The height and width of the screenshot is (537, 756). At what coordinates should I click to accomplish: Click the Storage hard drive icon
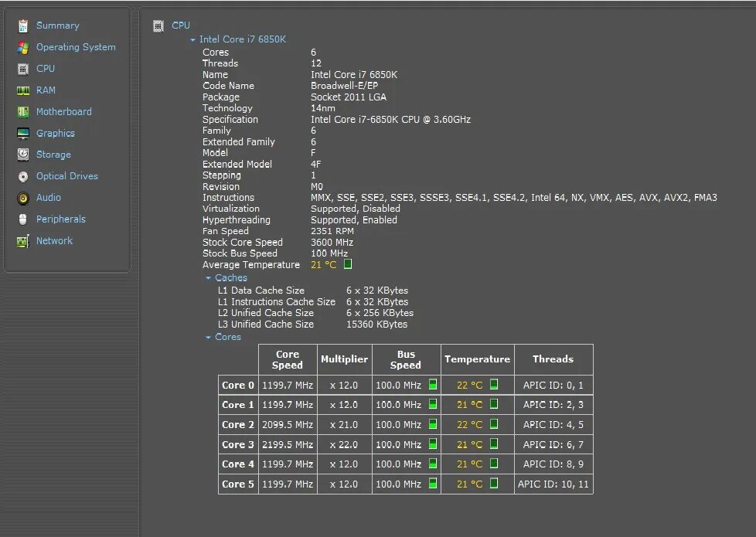pyautogui.click(x=23, y=155)
